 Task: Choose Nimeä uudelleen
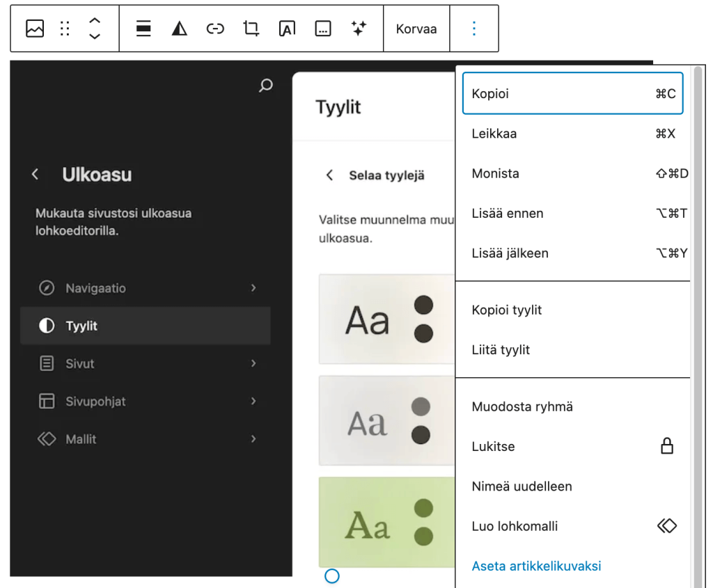[573, 486]
